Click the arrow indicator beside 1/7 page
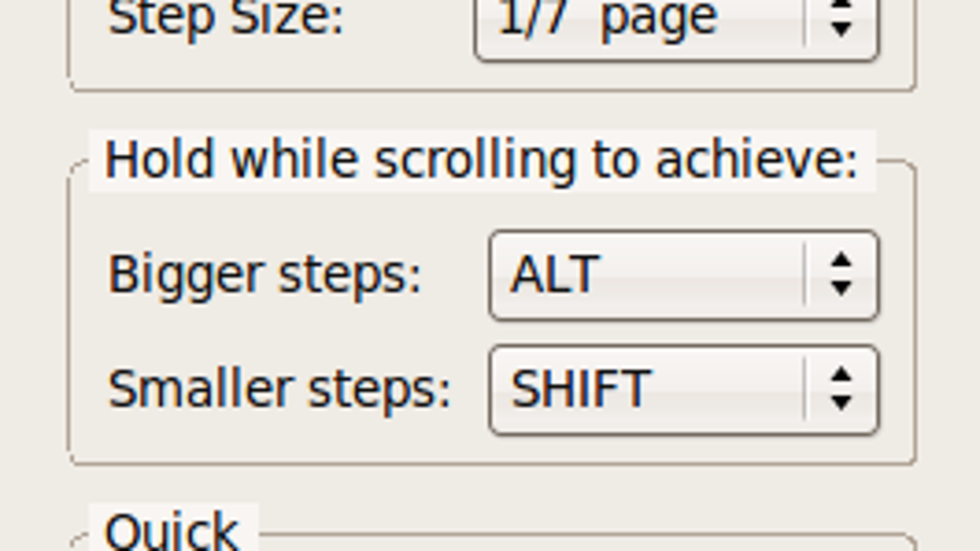Viewport: 980px width, 551px height. pos(841,17)
